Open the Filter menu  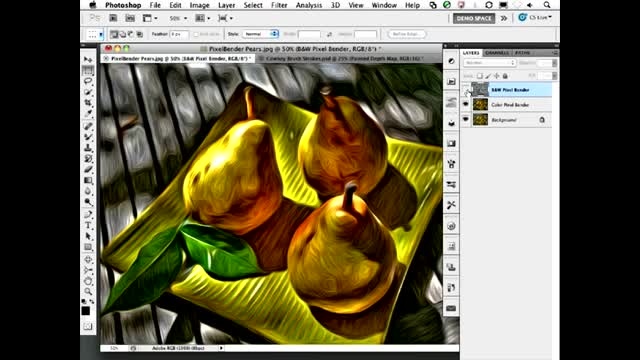tap(279, 5)
